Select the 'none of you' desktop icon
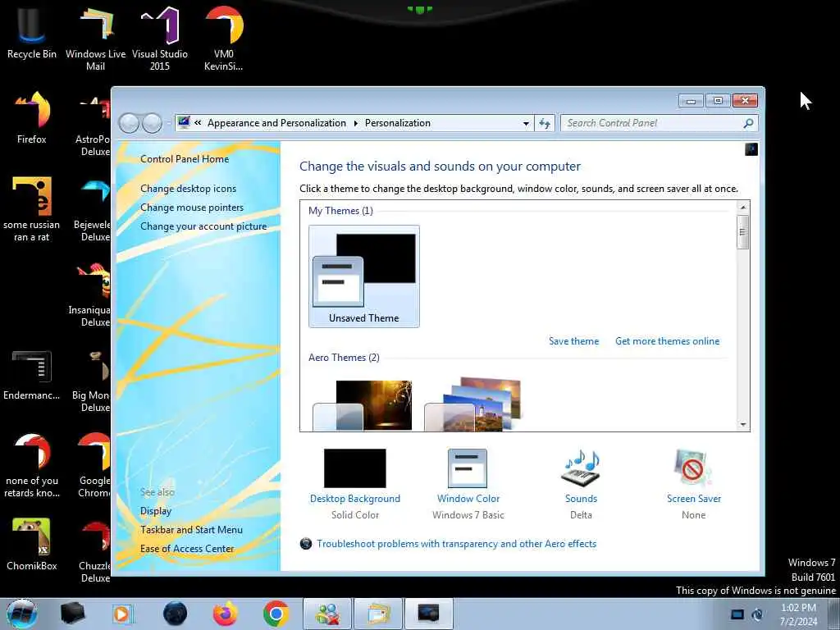The height and width of the screenshot is (630, 840). 31,465
